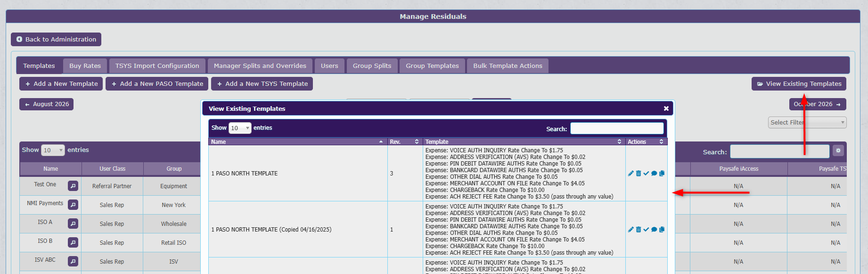Open comments for 1 PASO NORTH TEMPLATE revision 3
This screenshot has height=274, width=868.
(x=654, y=174)
